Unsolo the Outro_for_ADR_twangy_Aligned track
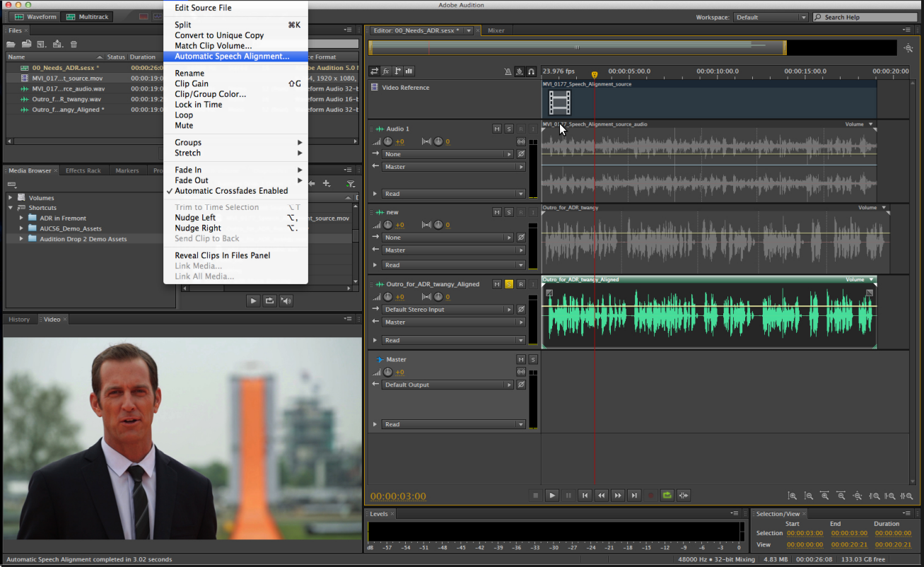Screen dimensions: 924x567 [508, 284]
